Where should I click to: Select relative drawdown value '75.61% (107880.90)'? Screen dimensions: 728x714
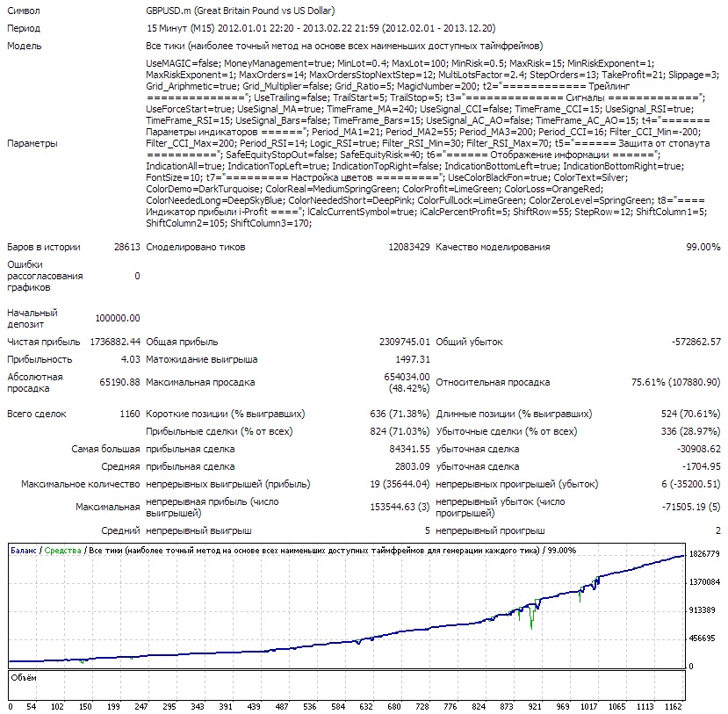675,383
